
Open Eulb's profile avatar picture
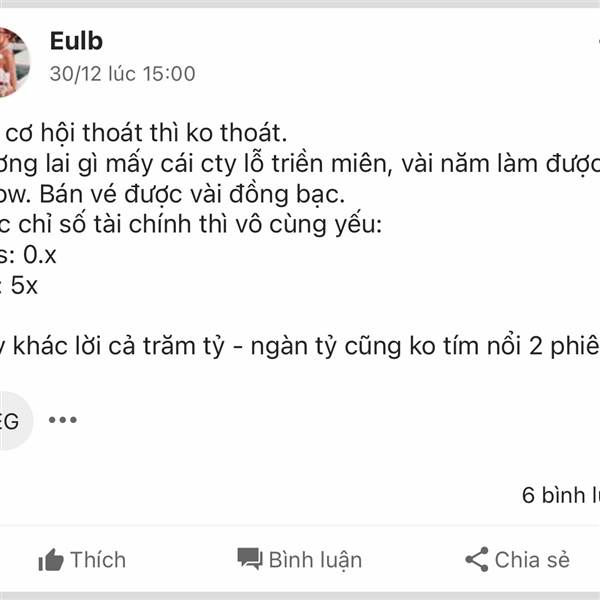pyautogui.click(x=13, y=62)
